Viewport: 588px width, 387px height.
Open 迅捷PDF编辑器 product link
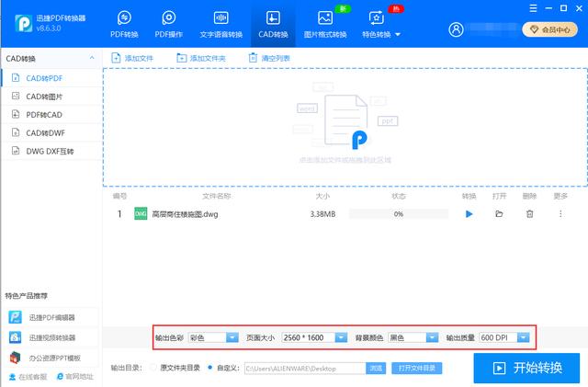(51, 317)
